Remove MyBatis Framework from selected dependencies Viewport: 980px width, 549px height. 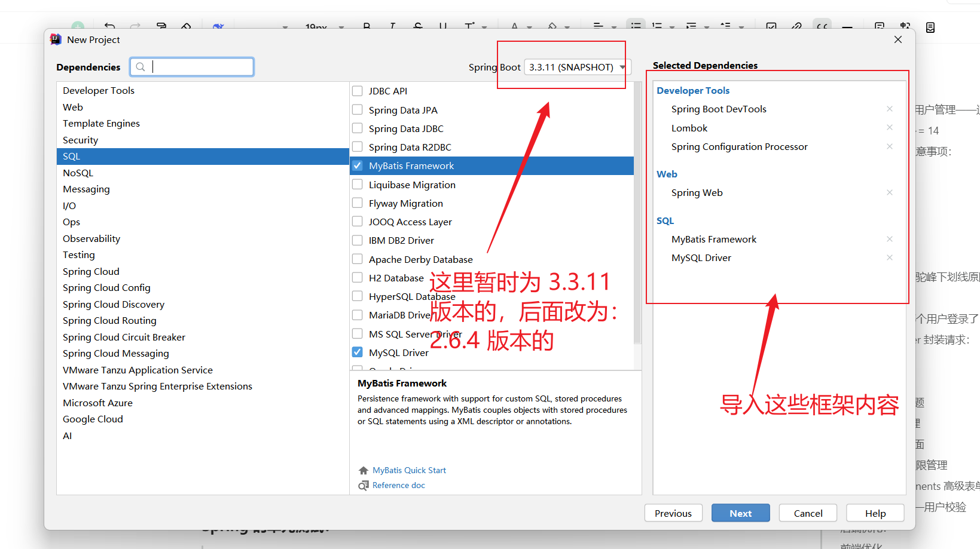(890, 239)
